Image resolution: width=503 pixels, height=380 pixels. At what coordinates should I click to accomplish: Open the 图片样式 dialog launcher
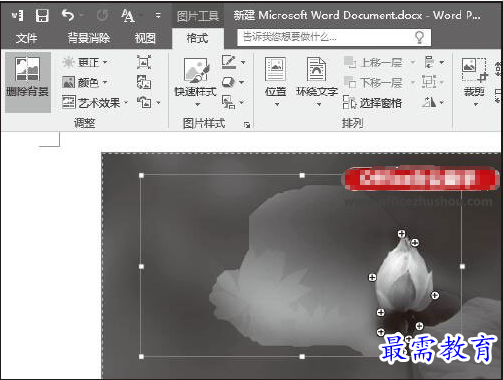click(x=247, y=125)
